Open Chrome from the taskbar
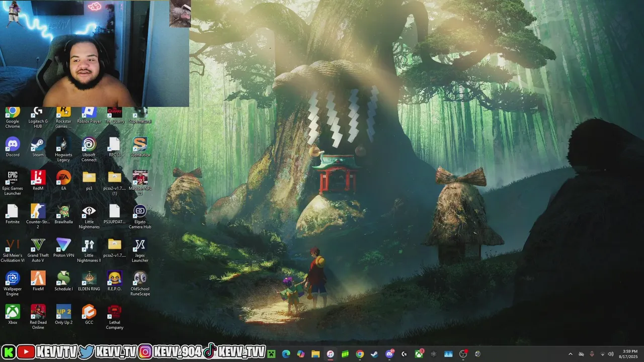644x362 pixels. tap(360, 354)
